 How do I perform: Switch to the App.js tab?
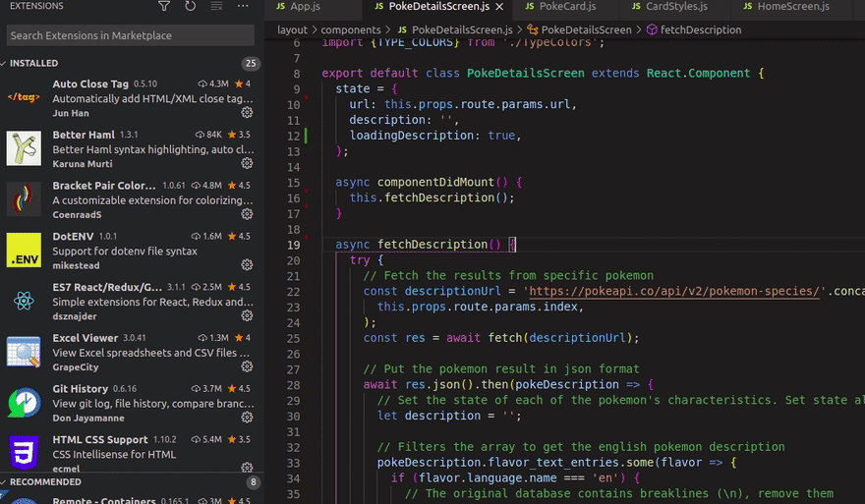(x=305, y=7)
